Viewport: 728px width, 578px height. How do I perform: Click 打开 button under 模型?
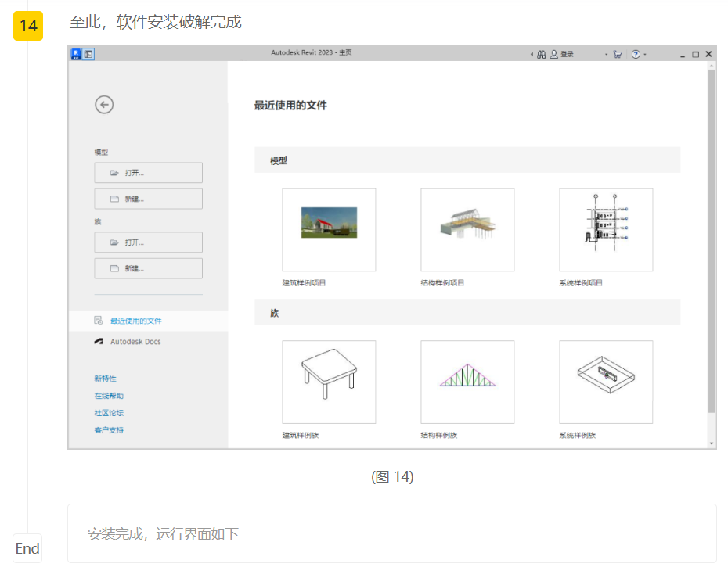coord(148,173)
